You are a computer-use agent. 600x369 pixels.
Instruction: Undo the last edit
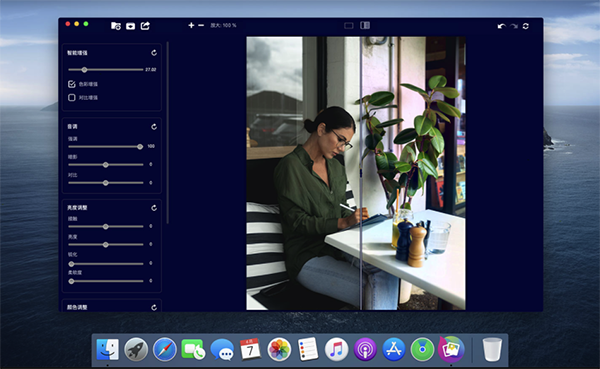tap(501, 26)
